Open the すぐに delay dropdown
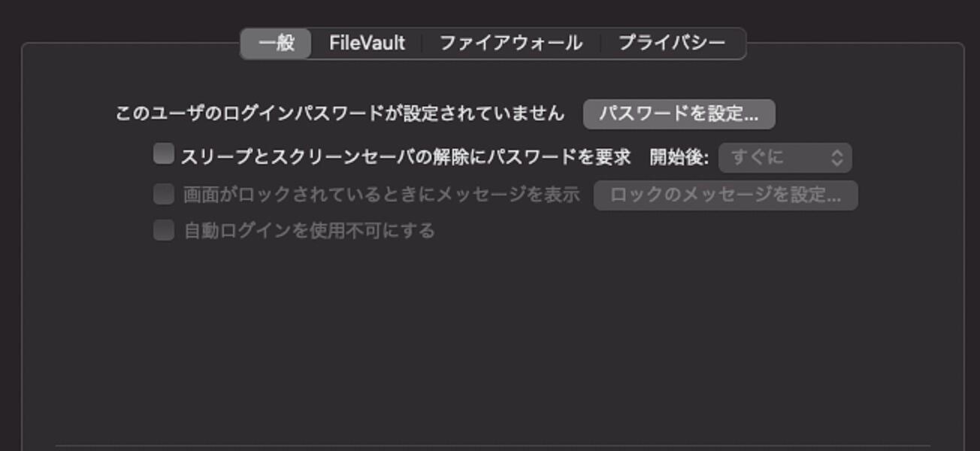The width and height of the screenshot is (980, 451). pos(785,158)
